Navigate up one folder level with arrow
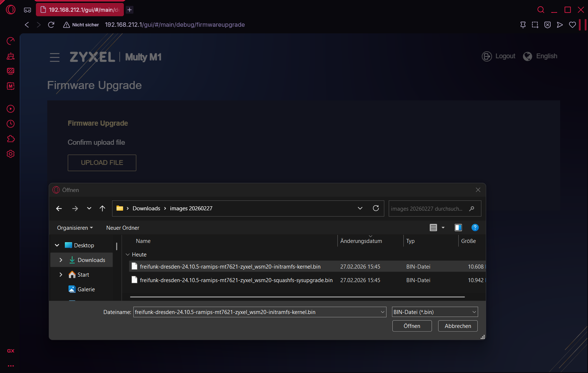The height and width of the screenshot is (373, 588). click(x=102, y=208)
